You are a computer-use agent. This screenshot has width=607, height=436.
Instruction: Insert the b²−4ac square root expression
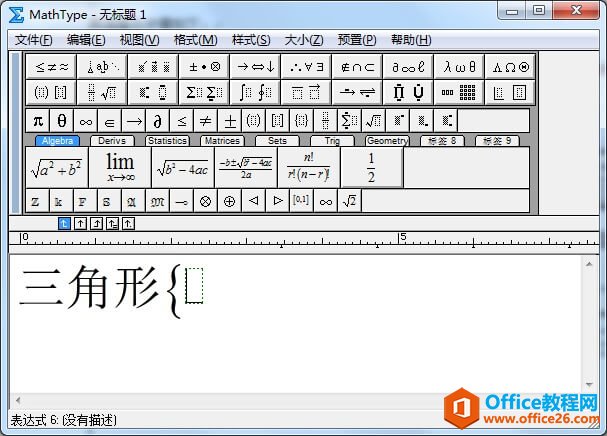coord(183,167)
